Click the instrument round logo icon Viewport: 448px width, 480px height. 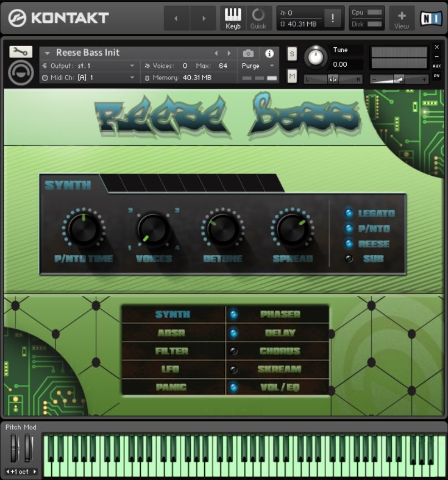tap(21, 72)
